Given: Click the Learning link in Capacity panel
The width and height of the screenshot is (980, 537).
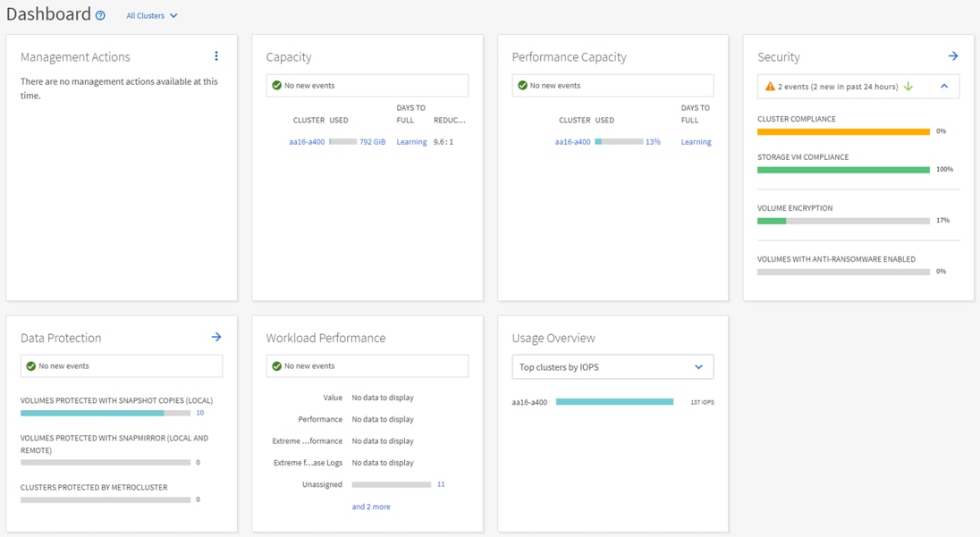Looking at the screenshot, I should (x=411, y=142).
